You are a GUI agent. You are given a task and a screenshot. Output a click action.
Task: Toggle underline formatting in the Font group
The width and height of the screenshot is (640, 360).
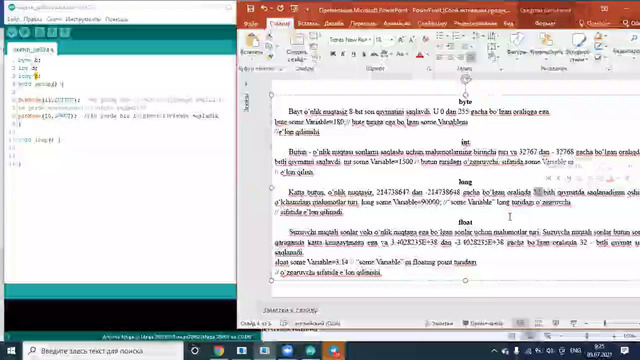353,54
